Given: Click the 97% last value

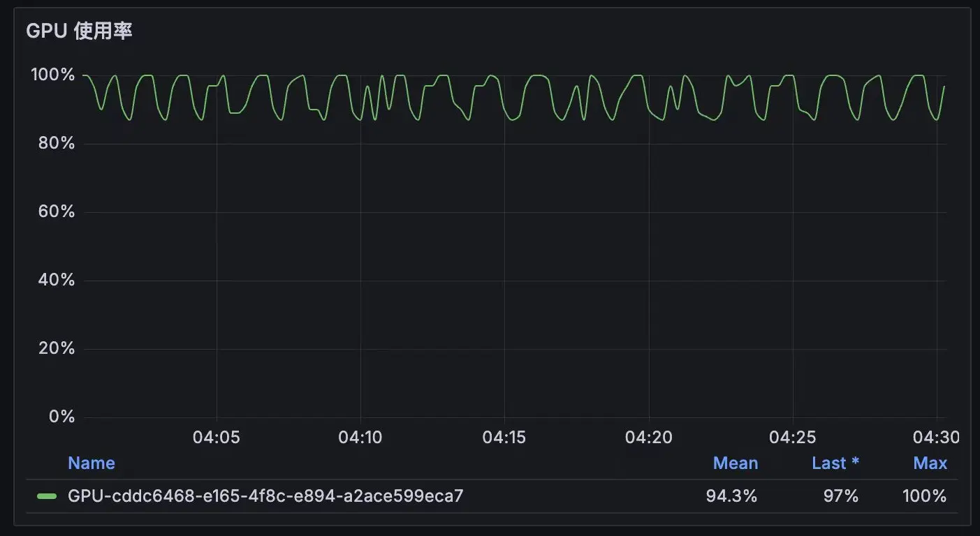Looking at the screenshot, I should (x=841, y=496).
